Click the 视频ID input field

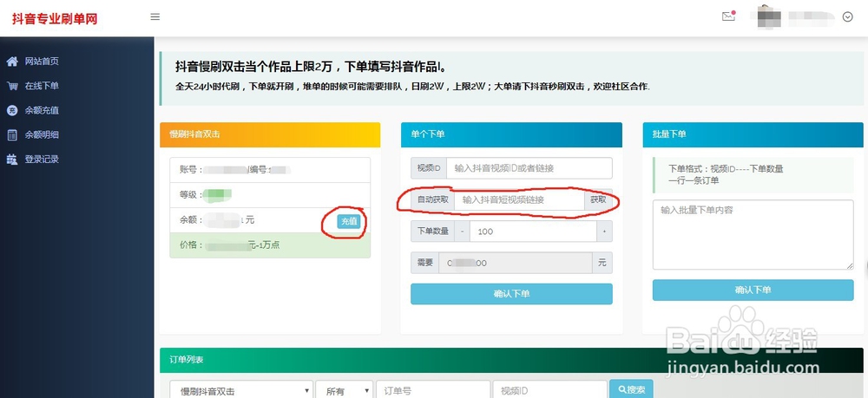529,168
